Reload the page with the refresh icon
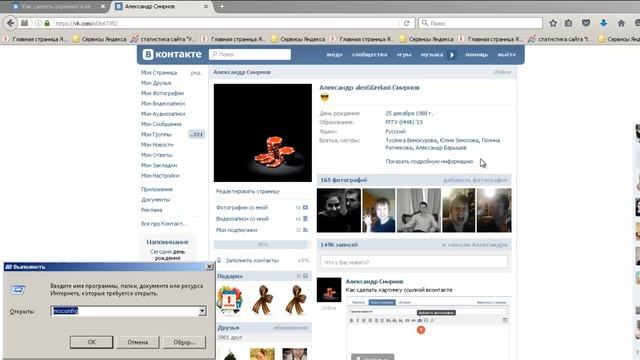 (x=407, y=23)
